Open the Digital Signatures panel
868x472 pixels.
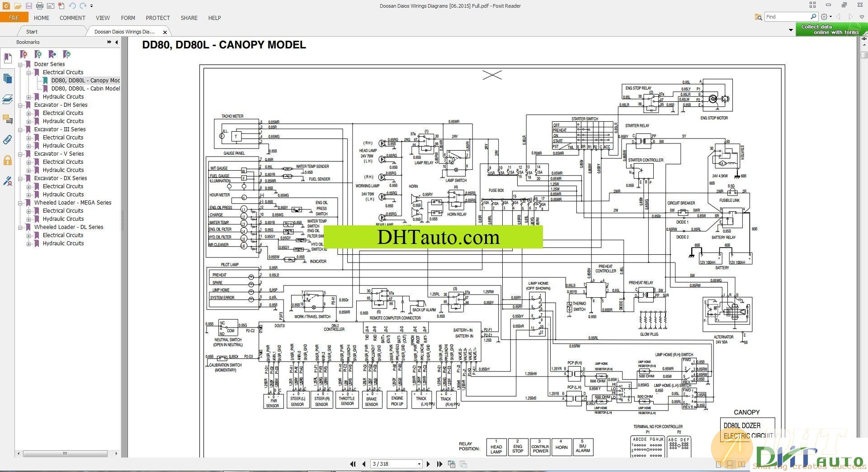7,181
